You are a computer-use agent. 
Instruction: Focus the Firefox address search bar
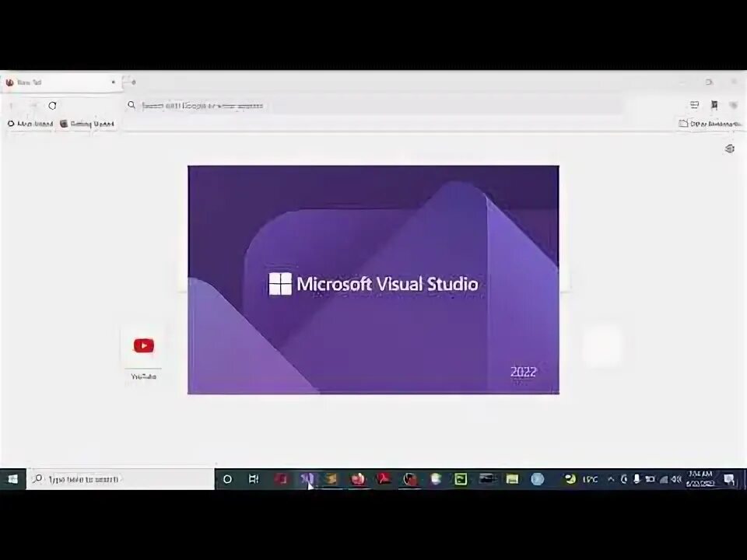pos(373,105)
